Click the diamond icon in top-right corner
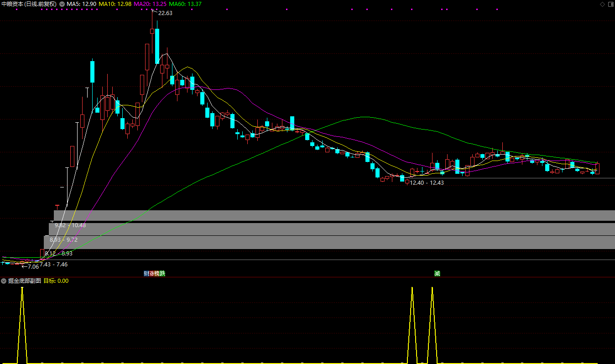The width and height of the screenshot is (615, 364). (602, 4)
